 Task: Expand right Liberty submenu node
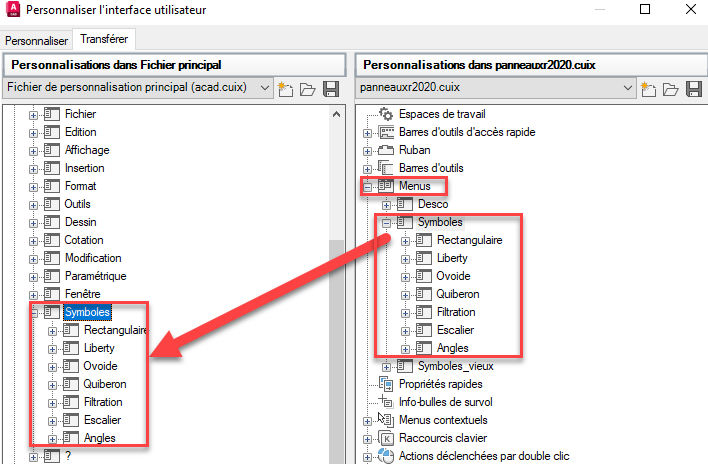(405, 259)
